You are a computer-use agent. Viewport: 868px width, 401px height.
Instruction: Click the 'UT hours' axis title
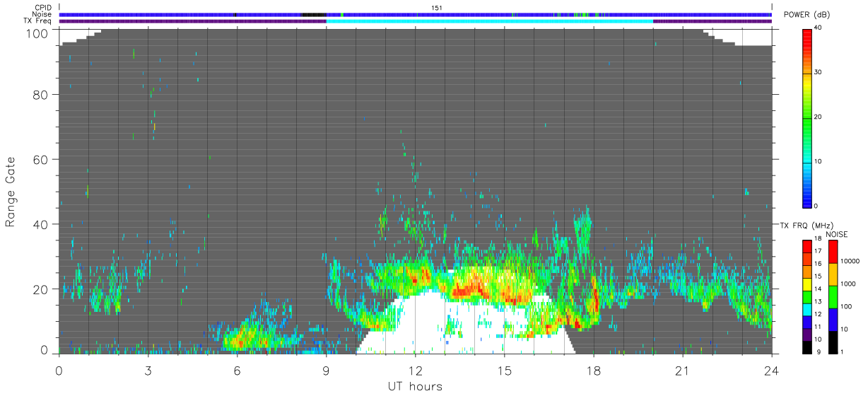tap(414, 387)
